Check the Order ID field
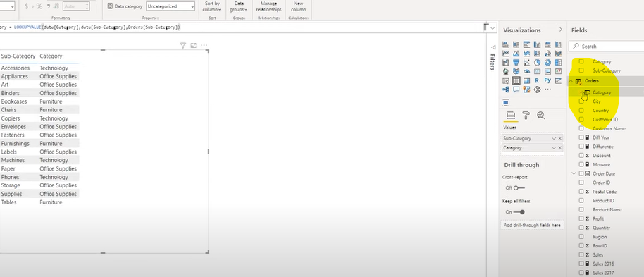The height and width of the screenshot is (277, 644). [581, 183]
